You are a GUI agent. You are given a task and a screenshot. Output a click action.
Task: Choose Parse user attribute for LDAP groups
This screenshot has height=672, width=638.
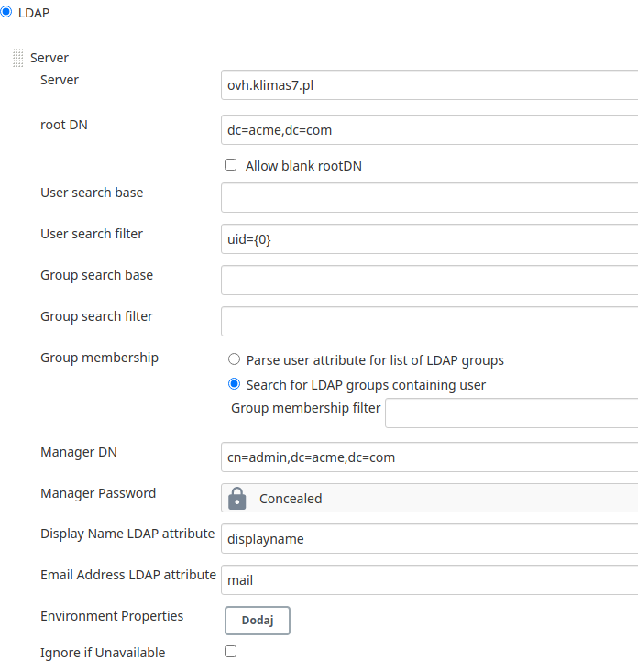pos(234,359)
